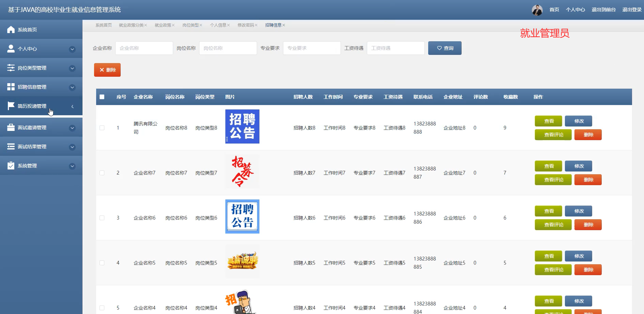Close the 就业政策分类 tab
Screen dimensions: 644x314
coord(146,25)
